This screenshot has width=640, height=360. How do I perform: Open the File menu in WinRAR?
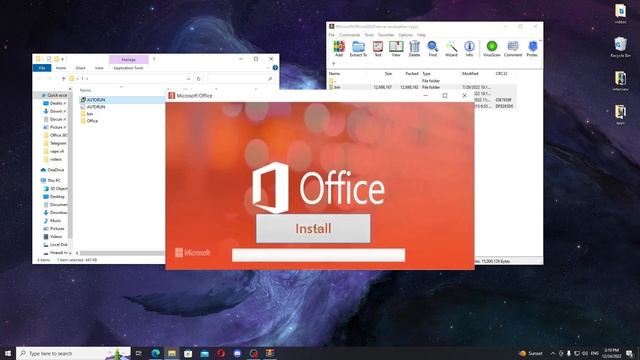pos(331,35)
